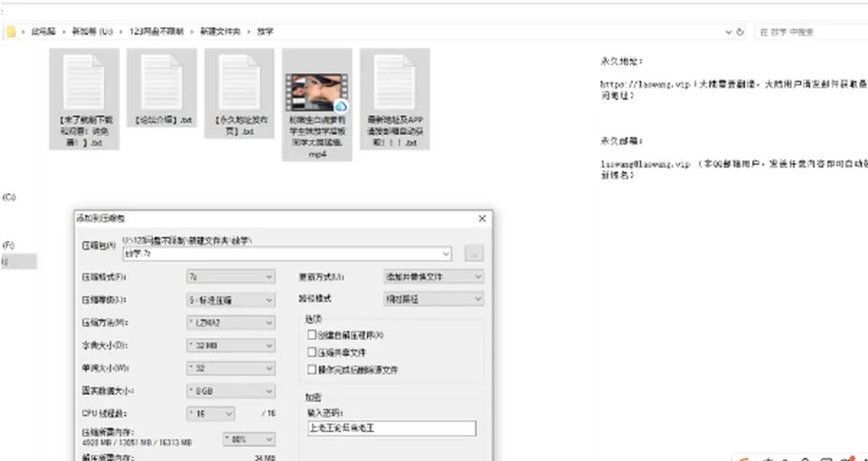Expand the address bar history dropdown chevron
Viewport: 868px width, 461px height.
(729, 33)
